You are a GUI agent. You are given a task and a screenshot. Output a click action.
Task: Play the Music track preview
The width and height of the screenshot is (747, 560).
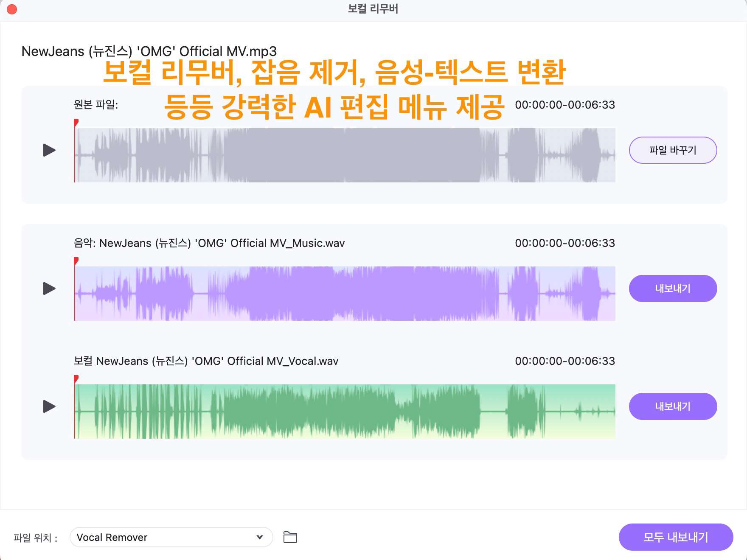point(49,288)
